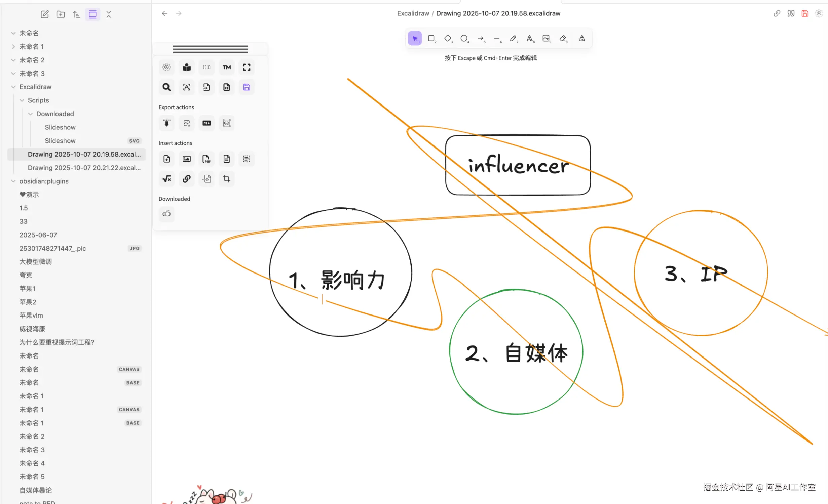Select the ellipse tool

click(464, 38)
